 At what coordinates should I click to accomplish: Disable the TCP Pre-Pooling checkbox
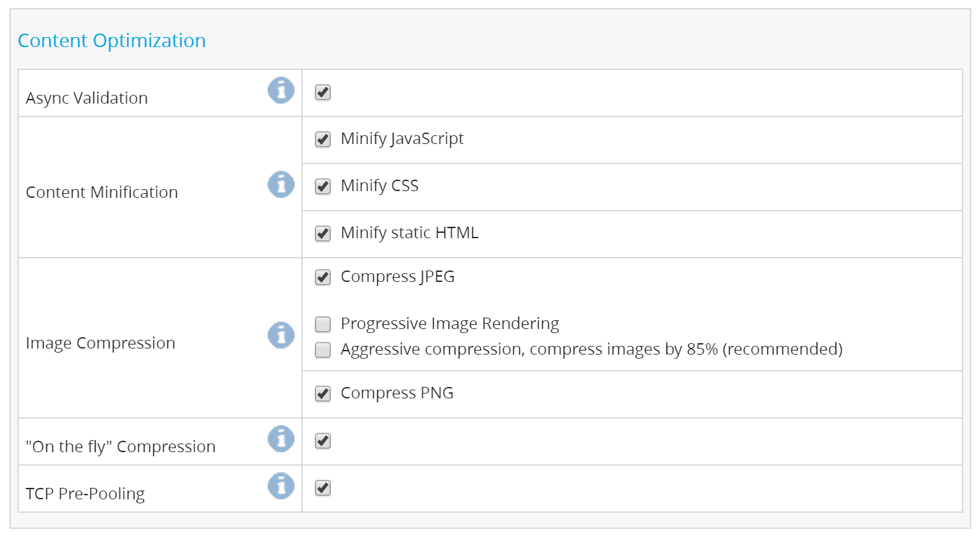pos(323,488)
